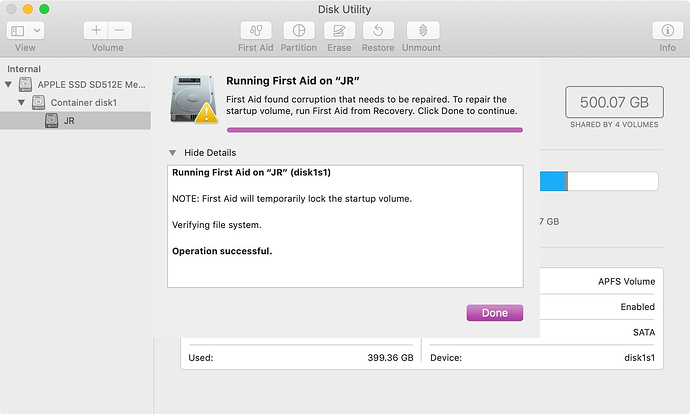Screen dimensions: 690x414
Task: Click the hard drive warning icon
Action: coord(194,99)
